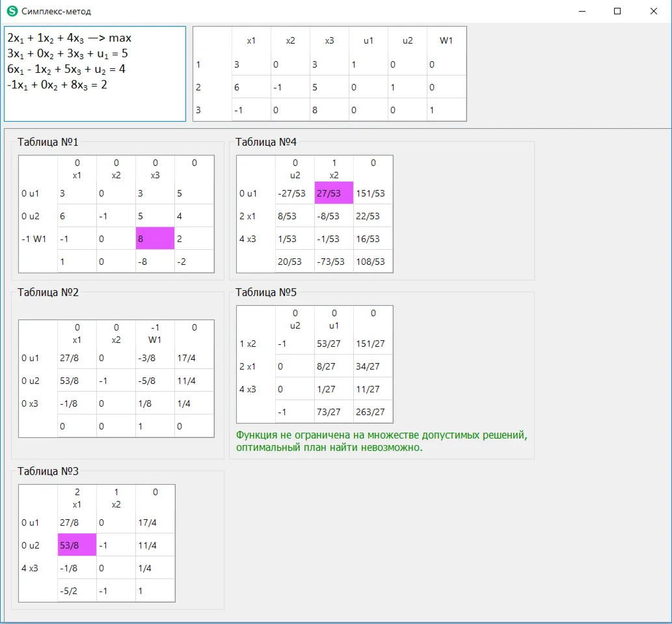Click the highlighted pivot 27/53 in Таблица №4

pos(334,193)
